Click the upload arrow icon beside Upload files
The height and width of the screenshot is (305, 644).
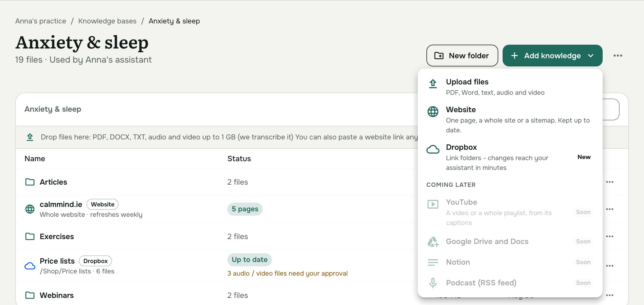point(433,84)
